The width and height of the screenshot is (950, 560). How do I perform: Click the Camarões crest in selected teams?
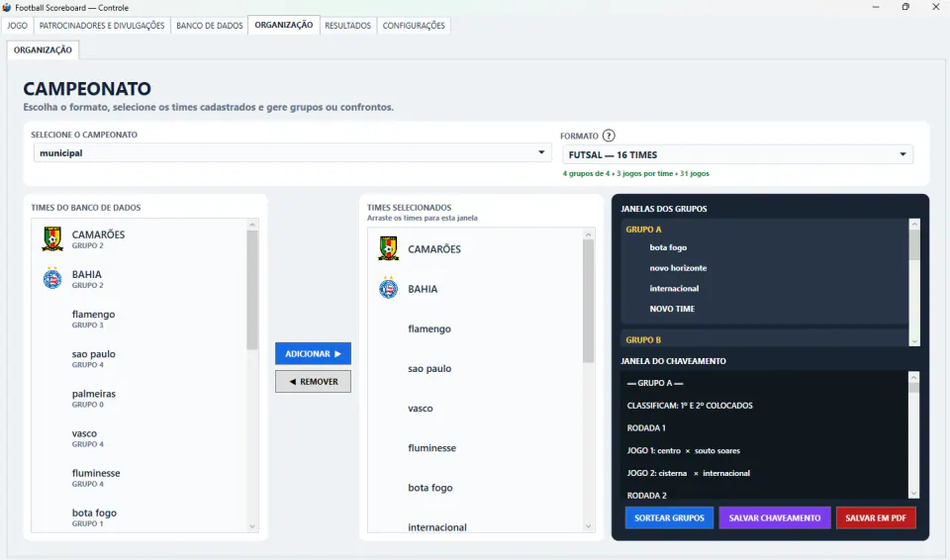pyautogui.click(x=388, y=248)
